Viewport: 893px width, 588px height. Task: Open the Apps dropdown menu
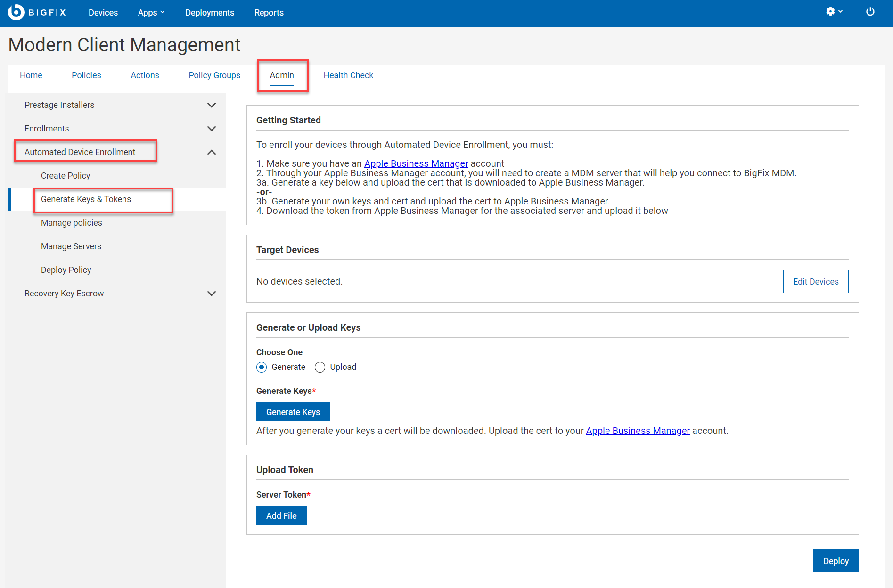151,13
